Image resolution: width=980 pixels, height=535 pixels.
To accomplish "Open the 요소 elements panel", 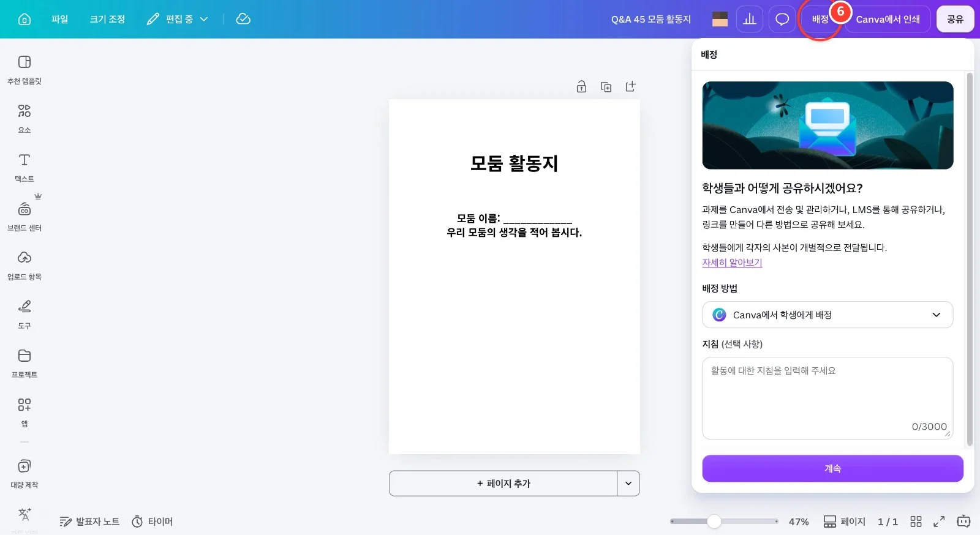I will point(24,119).
